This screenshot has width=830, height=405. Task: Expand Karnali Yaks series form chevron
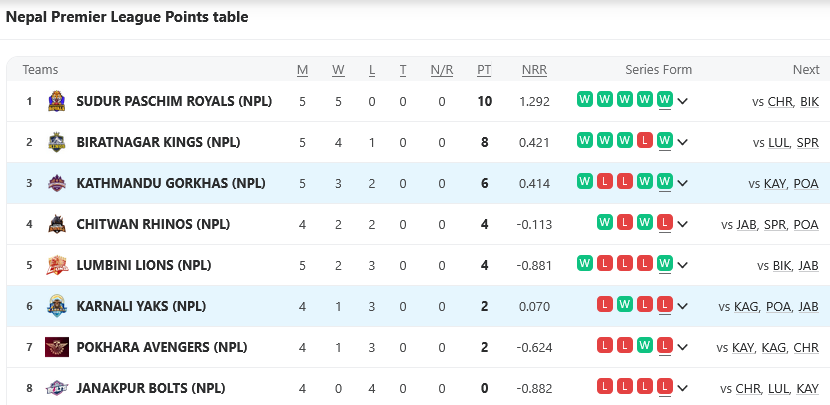[683, 306]
